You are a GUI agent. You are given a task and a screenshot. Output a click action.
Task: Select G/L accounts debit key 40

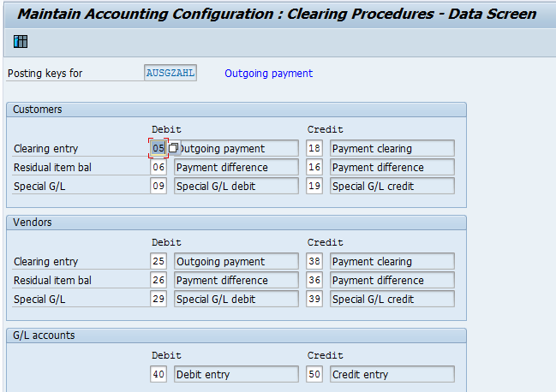coord(158,375)
